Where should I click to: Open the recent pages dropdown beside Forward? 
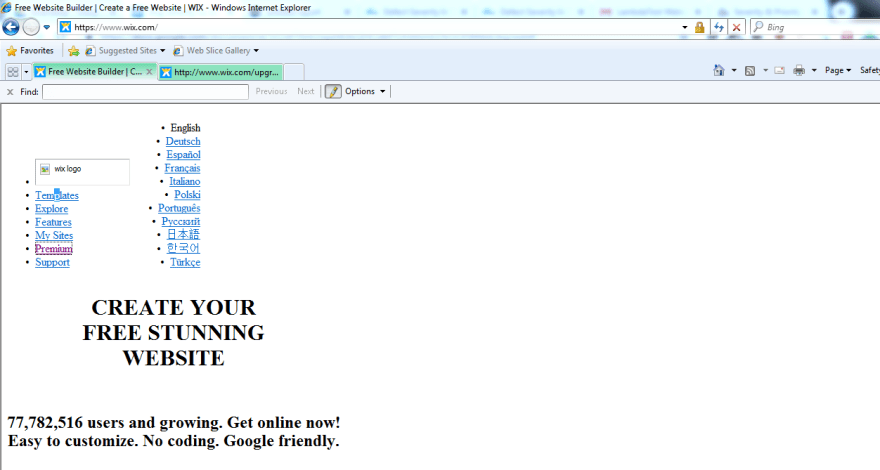point(47,27)
